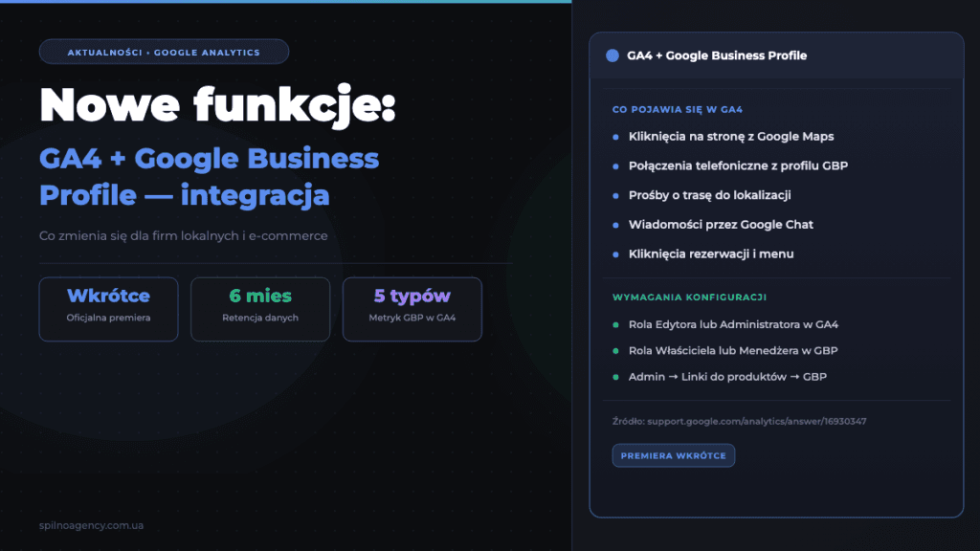Select the '5 typów' Metryk GBP card
980x551 pixels.
click(x=412, y=309)
